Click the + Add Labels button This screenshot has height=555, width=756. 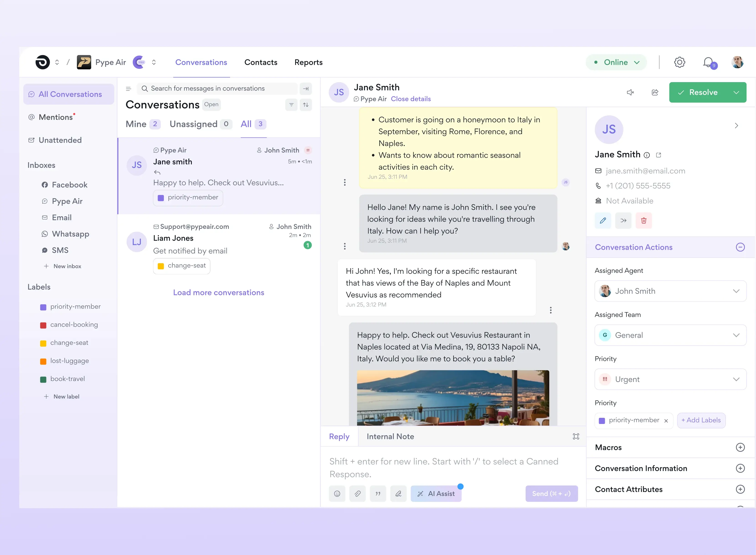[x=701, y=420]
